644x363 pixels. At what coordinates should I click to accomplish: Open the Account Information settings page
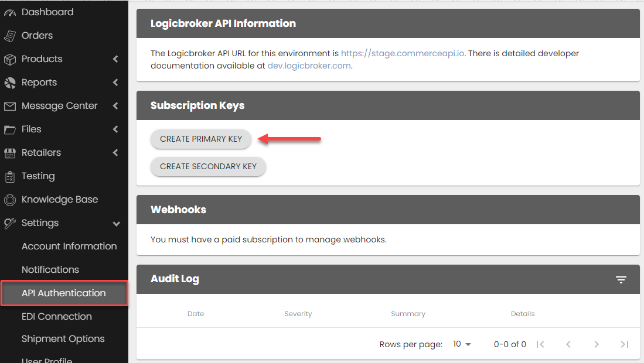[69, 246]
